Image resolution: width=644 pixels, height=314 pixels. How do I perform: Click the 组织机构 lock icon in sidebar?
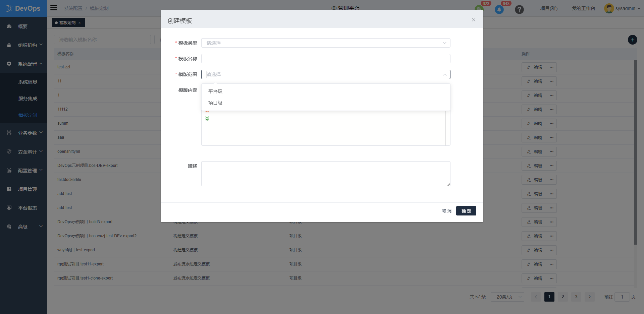(9, 45)
